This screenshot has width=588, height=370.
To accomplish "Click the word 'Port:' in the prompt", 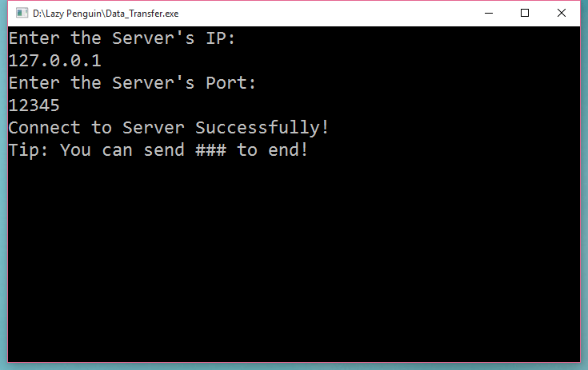I will (x=230, y=83).
